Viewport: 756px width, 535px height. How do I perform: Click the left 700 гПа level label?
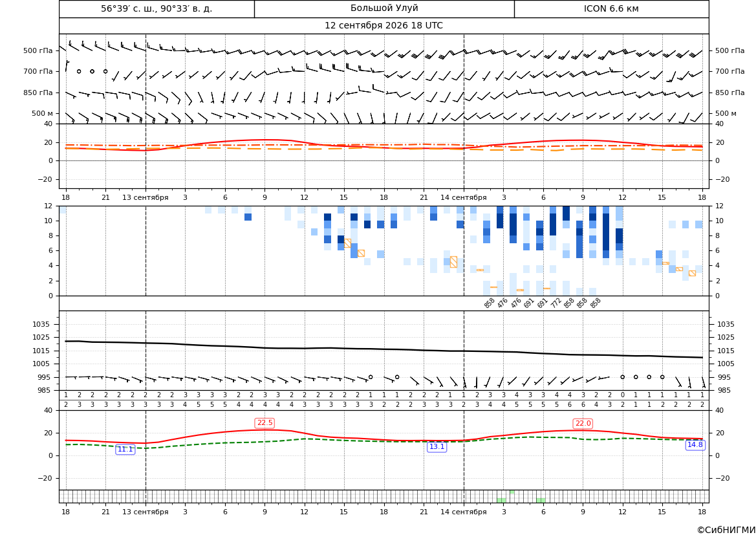[38, 71]
